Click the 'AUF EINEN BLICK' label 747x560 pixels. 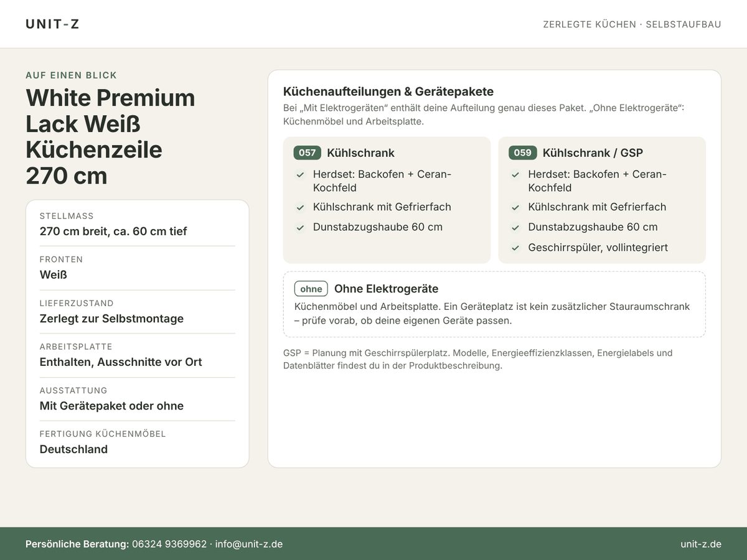point(71,75)
